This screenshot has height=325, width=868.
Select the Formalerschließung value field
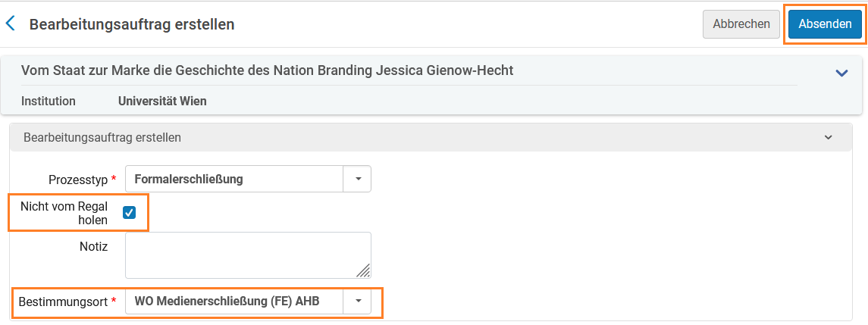[x=235, y=180]
